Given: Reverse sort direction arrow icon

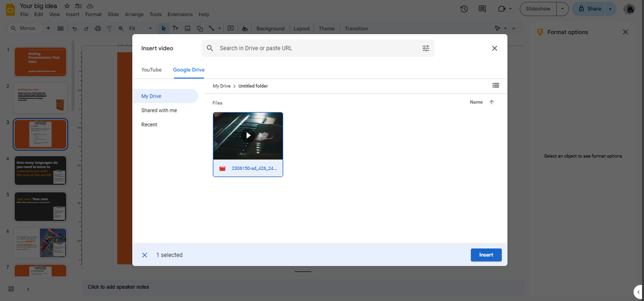Looking at the screenshot, I should (x=492, y=102).
